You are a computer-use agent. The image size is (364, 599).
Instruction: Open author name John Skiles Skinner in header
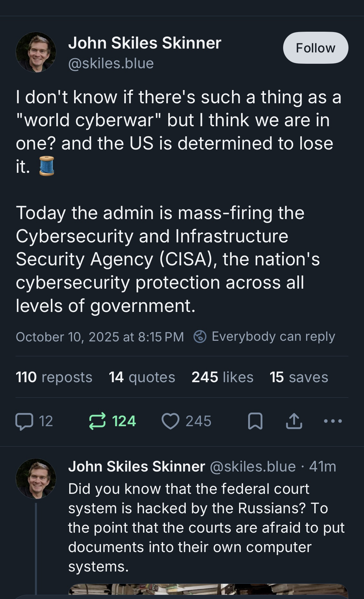[145, 43]
